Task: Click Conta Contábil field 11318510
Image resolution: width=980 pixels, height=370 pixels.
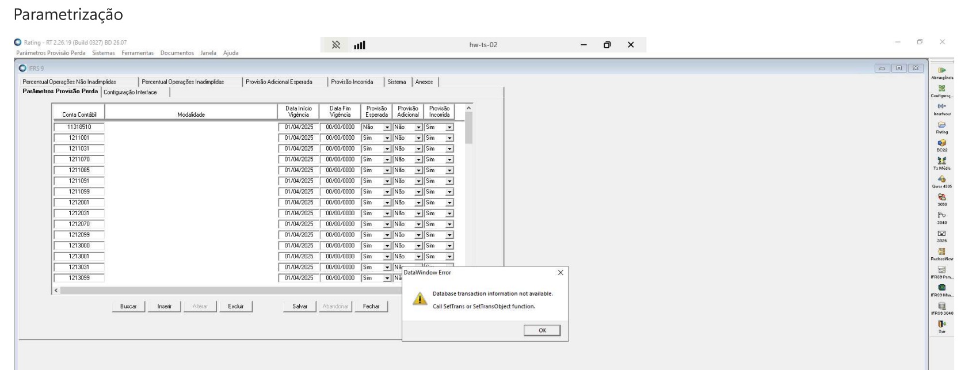Action: pyautogui.click(x=79, y=127)
